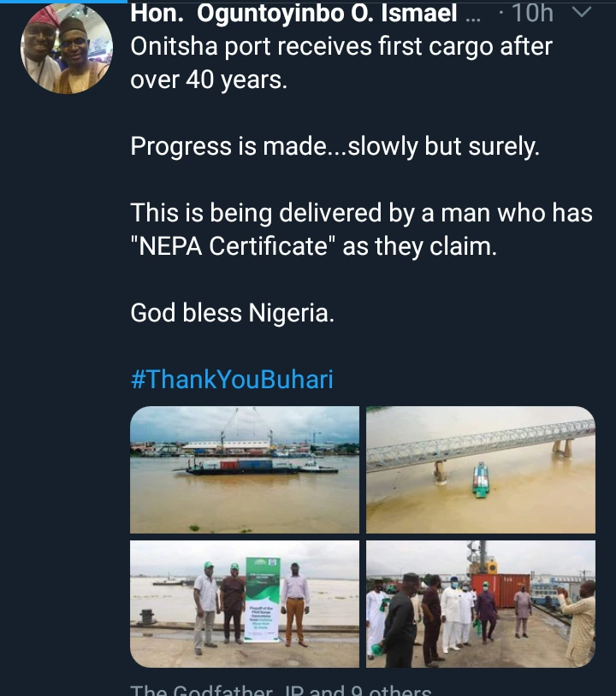Open the tweet author's profile picture

[x=66, y=49]
